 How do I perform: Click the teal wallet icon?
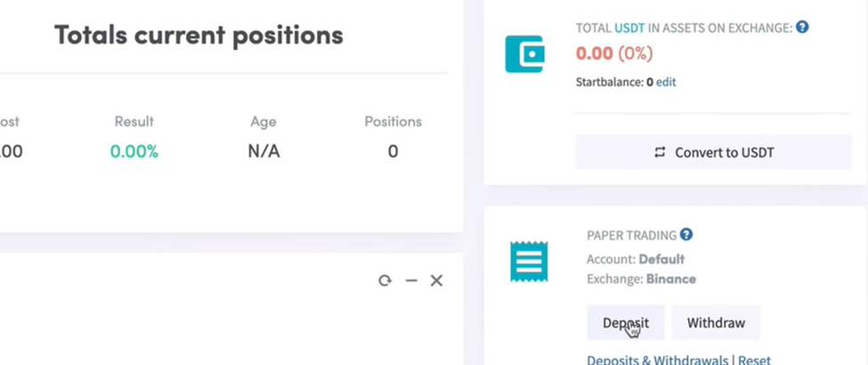click(524, 54)
